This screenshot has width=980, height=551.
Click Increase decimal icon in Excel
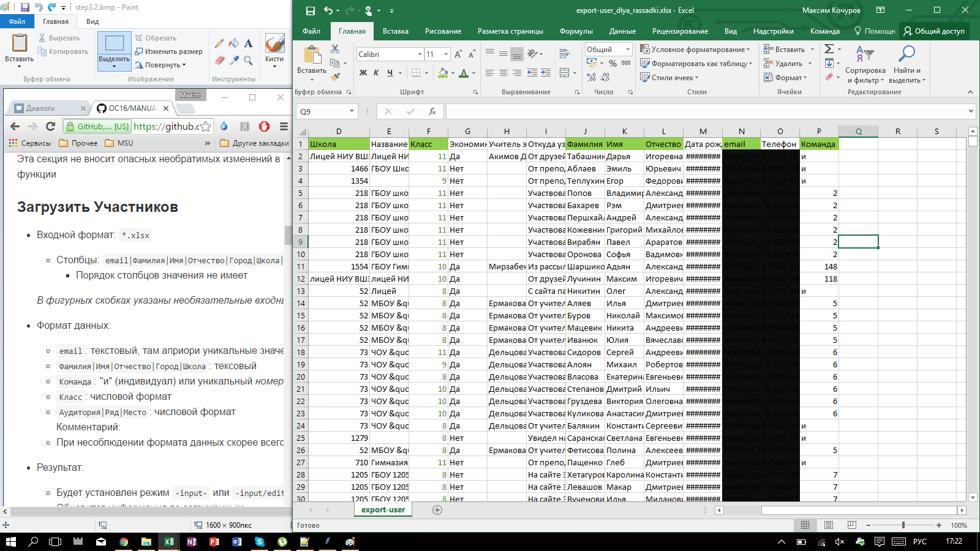(x=591, y=77)
